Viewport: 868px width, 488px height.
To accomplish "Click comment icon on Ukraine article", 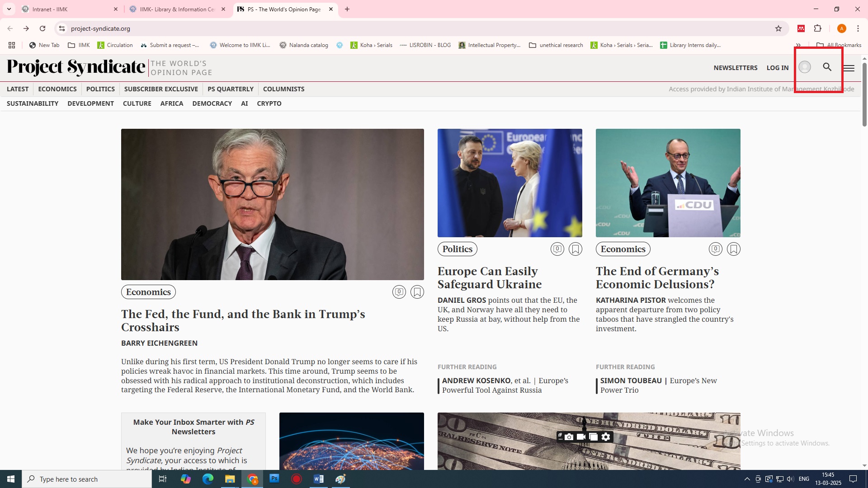I will tap(557, 249).
